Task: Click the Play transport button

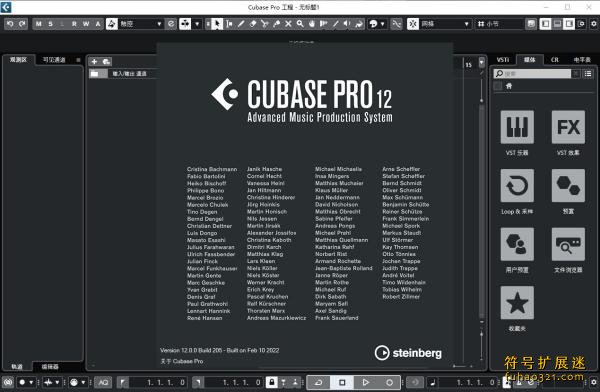Action: (x=365, y=382)
